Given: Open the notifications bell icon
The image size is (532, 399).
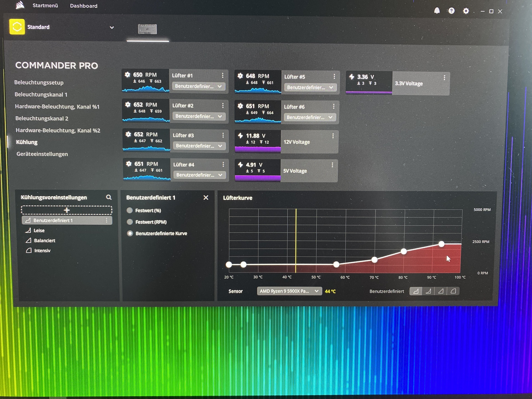Looking at the screenshot, I should 437,11.
